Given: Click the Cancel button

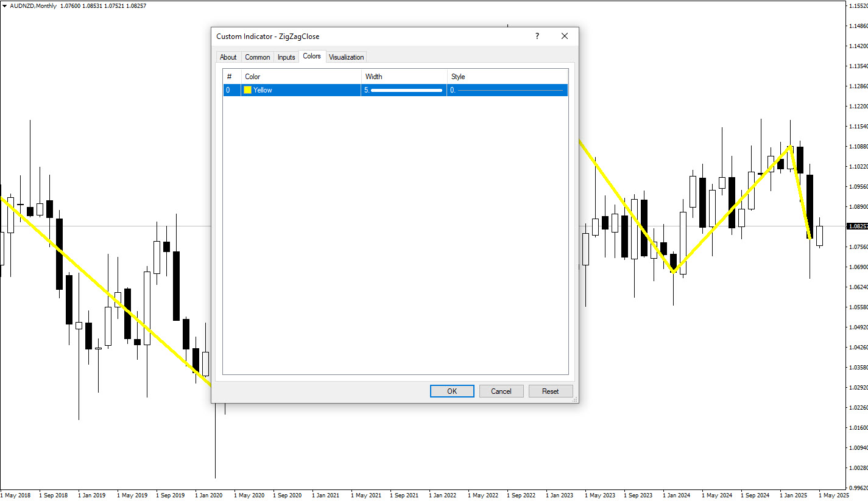Looking at the screenshot, I should (x=501, y=391).
